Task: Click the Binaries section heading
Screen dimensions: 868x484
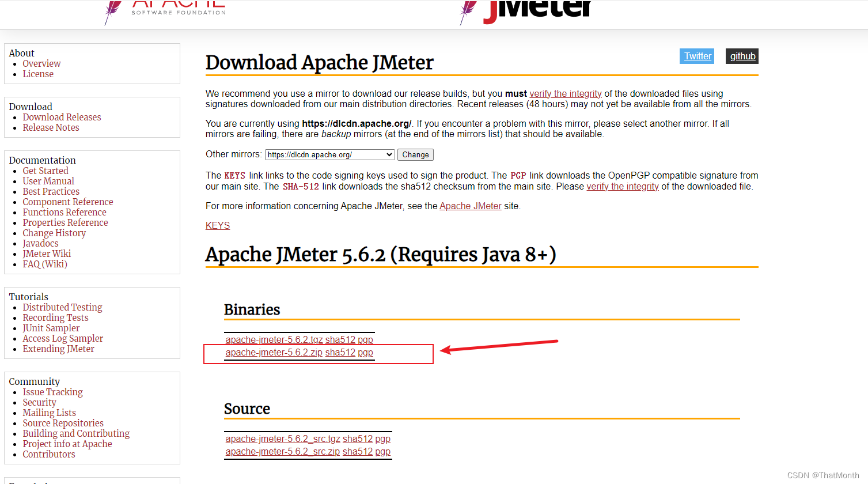Action: [x=252, y=309]
